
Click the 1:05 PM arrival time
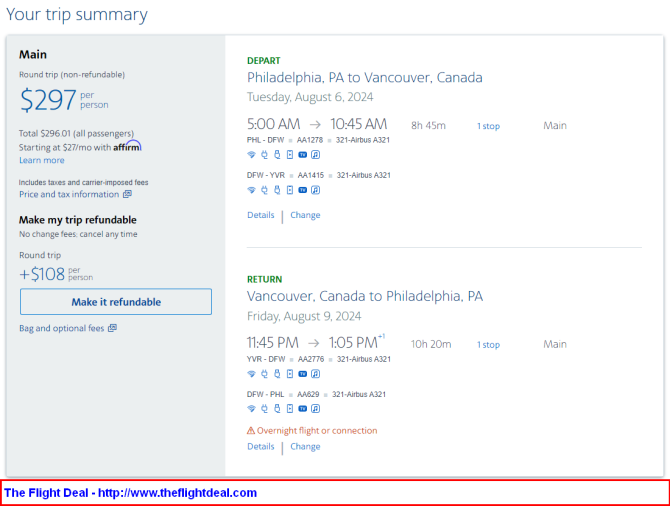[x=353, y=343]
